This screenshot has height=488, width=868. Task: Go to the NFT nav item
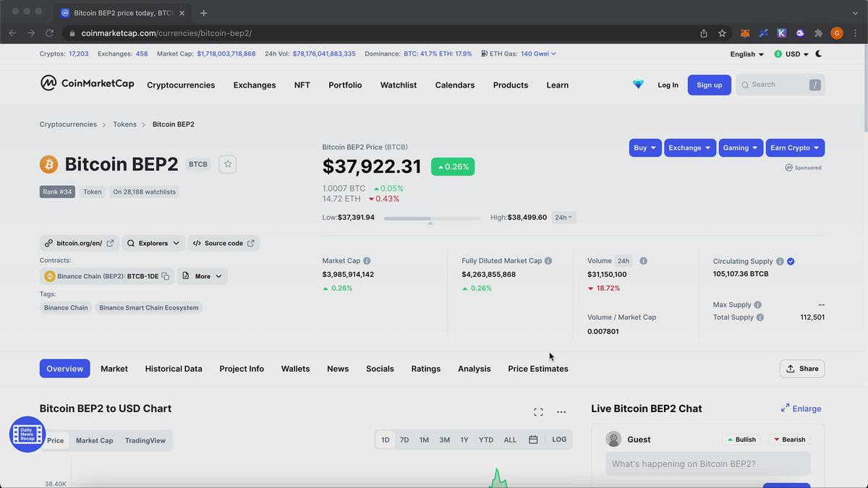[x=302, y=85]
